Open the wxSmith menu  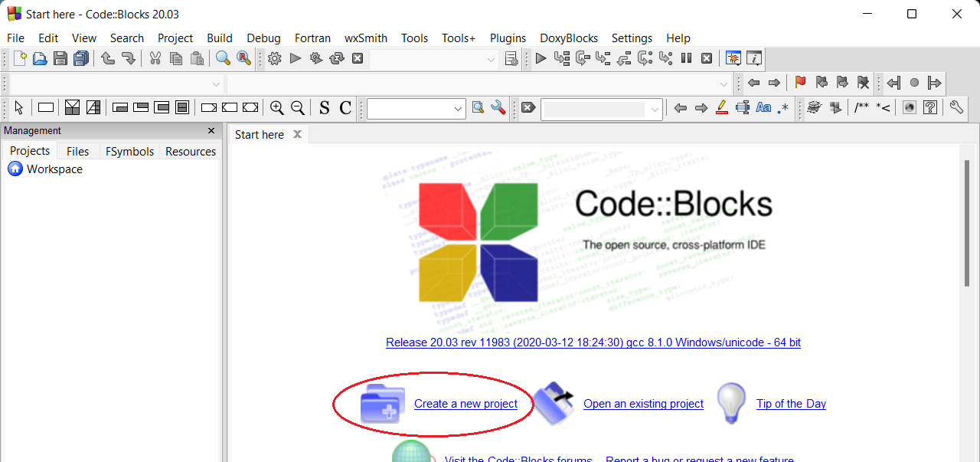pyautogui.click(x=366, y=38)
